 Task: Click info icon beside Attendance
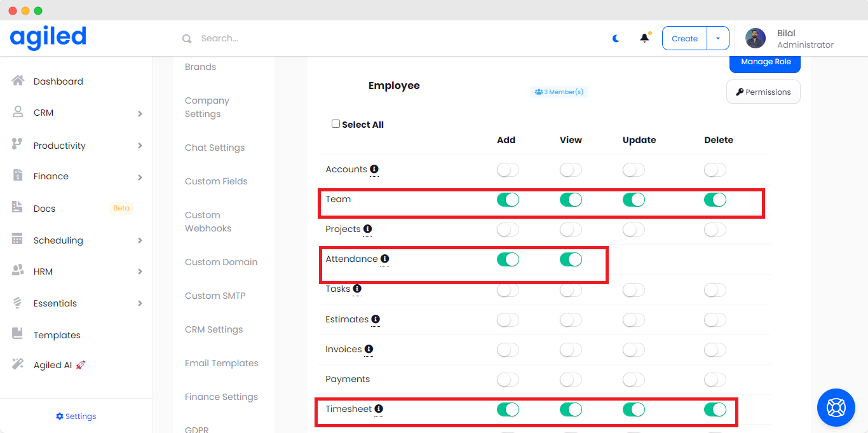[384, 259]
